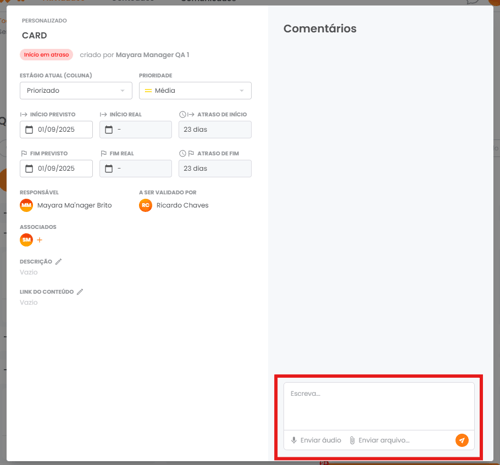The image size is (500, 465).
Task: Open calendar icon in Fim Previsto field
Action: pos(29,168)
